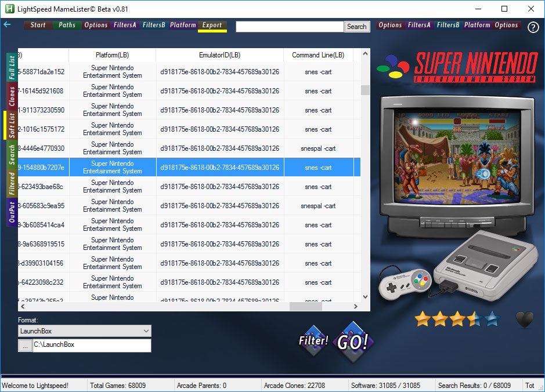Open the Platform tab next to Export
Viewport: 545px width, 392px height.
coord(183,25)
